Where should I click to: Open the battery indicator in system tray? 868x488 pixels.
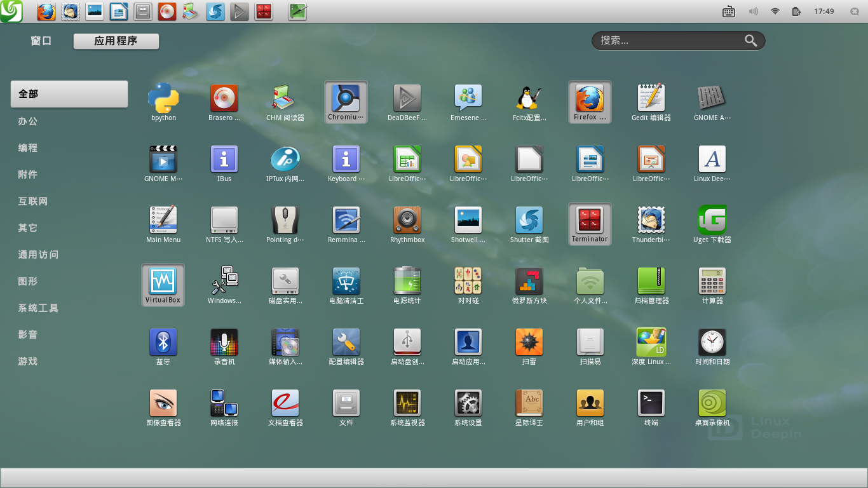pyautogui.click(x=796, y=11)
